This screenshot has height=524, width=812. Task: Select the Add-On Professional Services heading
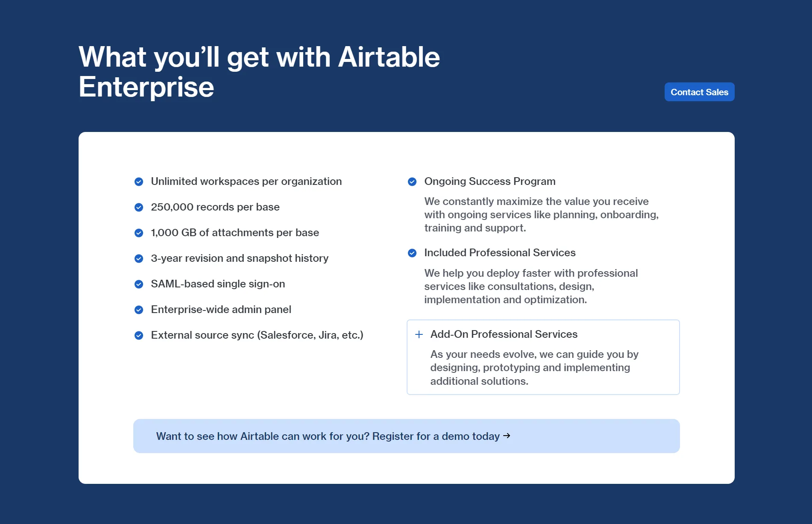coord(504,334)
